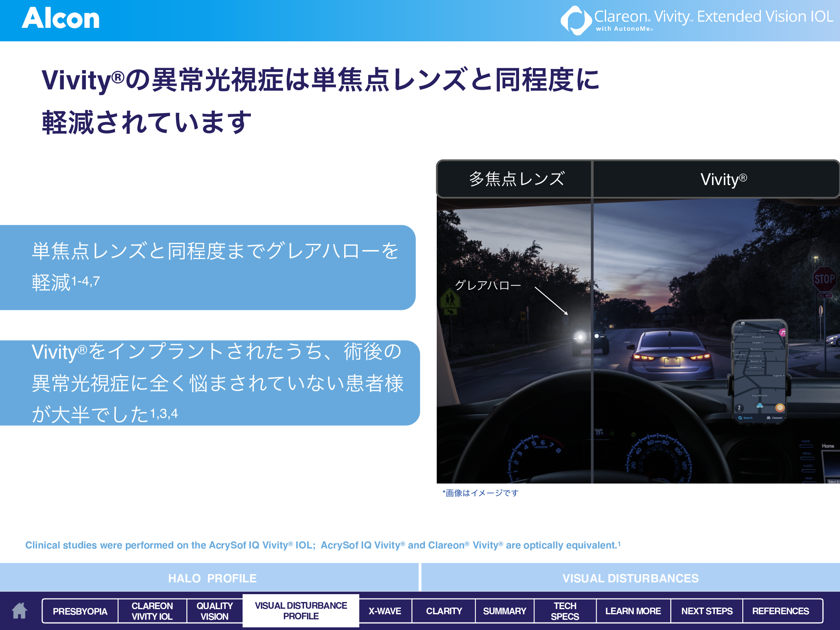Open the CLAREON VIVITY IOL section

pos(152,611)
